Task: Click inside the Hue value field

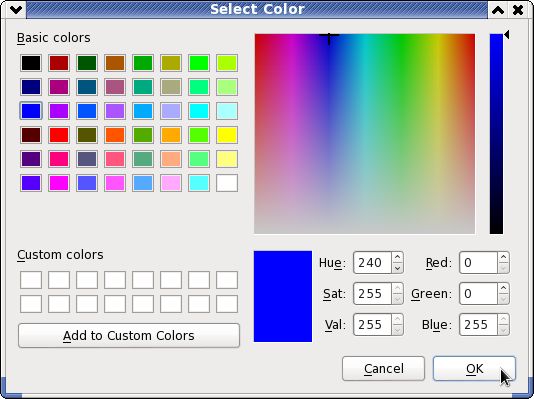Action: pyautogui.click(x=373, y=262)
